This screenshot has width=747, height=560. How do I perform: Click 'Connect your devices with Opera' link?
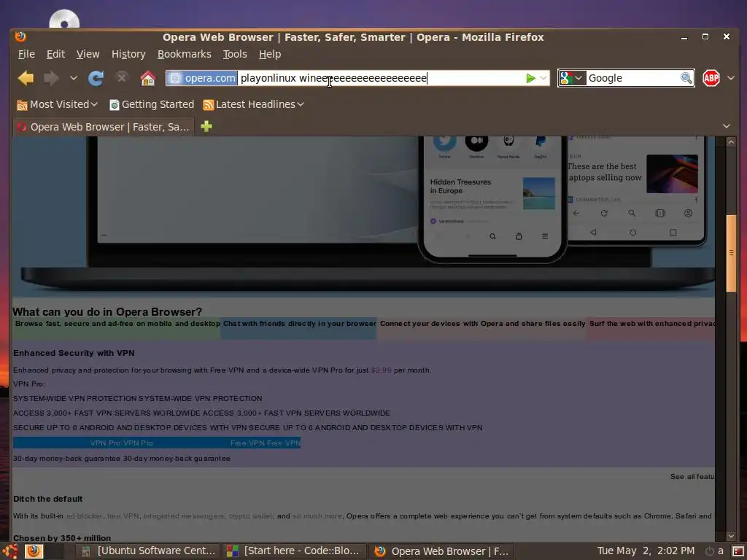[x=483, y=323]
